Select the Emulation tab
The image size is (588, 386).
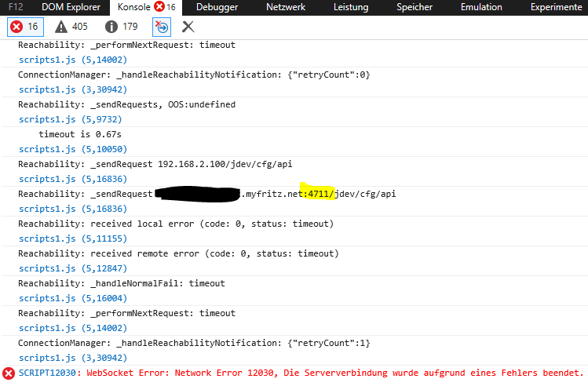[x=482, y=7]
